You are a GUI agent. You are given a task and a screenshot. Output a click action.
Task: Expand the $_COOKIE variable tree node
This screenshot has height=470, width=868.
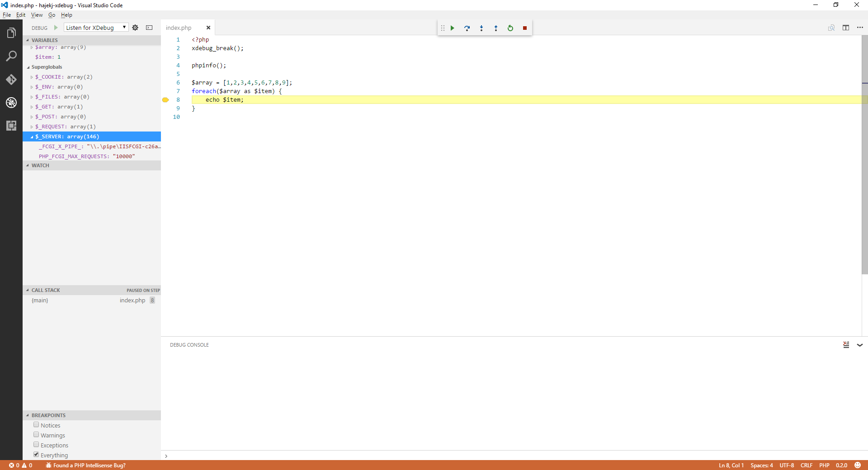(x=32, y=77)
